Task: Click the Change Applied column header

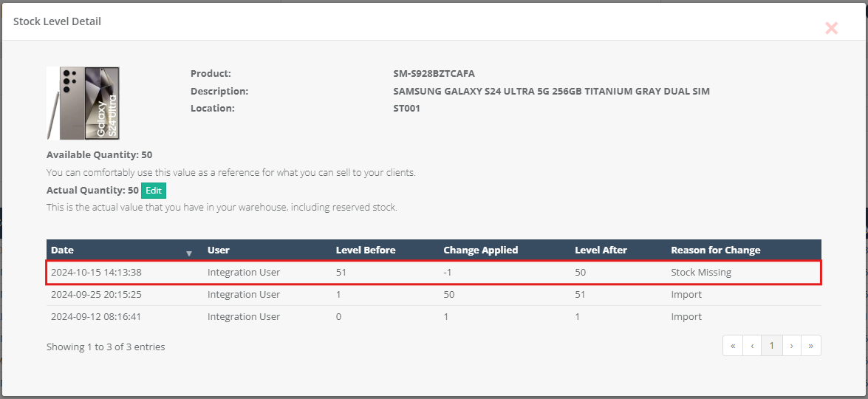Action: 480,250
